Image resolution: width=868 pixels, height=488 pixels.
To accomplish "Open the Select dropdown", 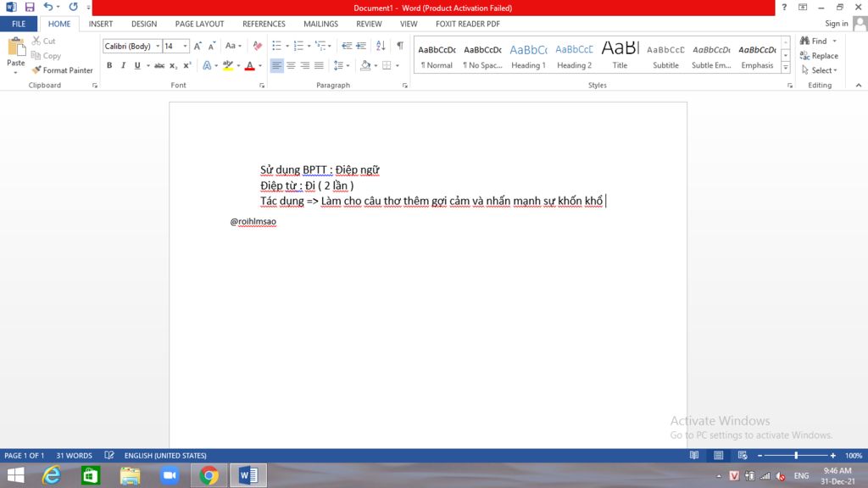I will point(820,70).
